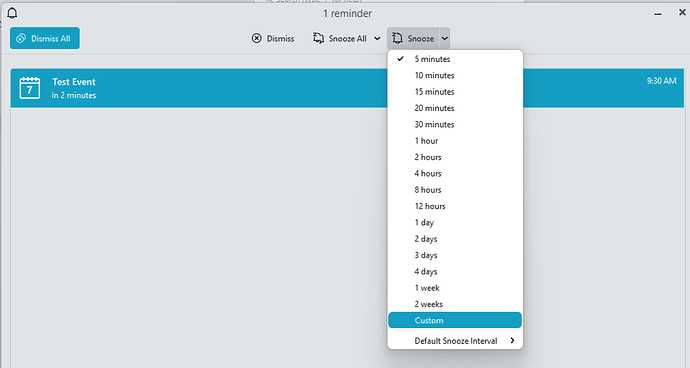Viewport: 690px width, 368px height.
Task: Choose the Custom snooze option
Action: point(455,320)
